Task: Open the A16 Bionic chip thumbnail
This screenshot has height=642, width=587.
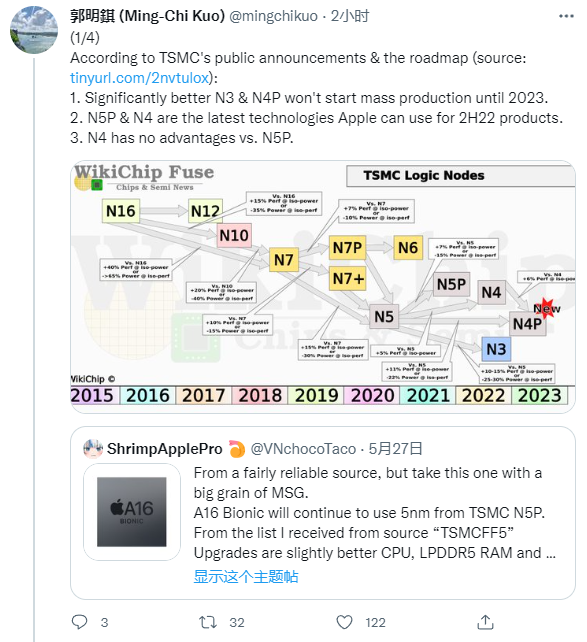Action: (132, 512)
